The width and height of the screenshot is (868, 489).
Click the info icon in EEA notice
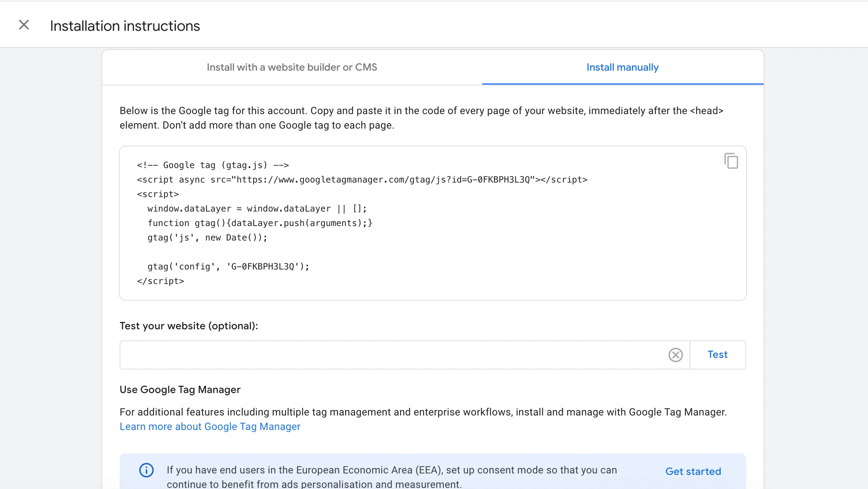point(146,470)
